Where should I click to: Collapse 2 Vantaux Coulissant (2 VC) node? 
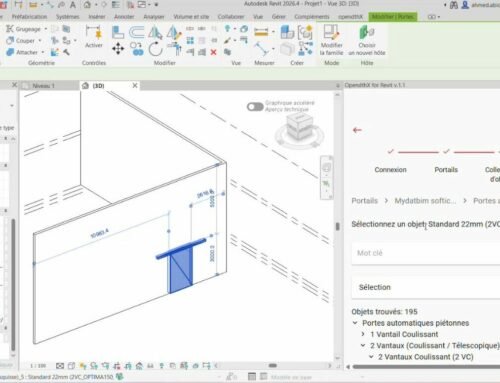tap(371, 357)
